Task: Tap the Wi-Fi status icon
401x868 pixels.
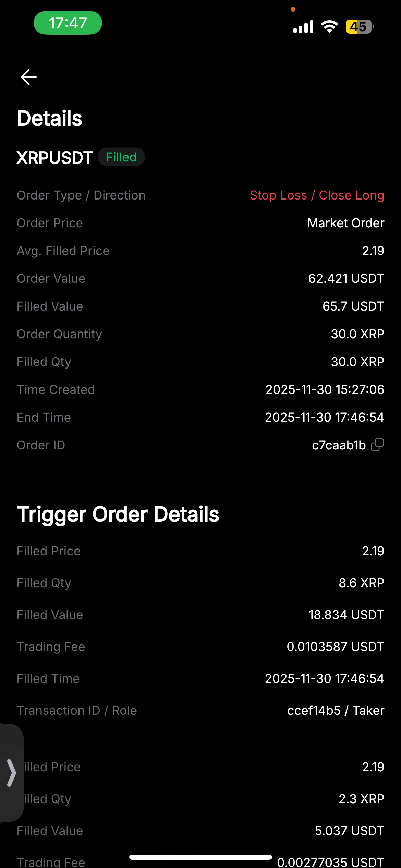Action: coord(329,26)
